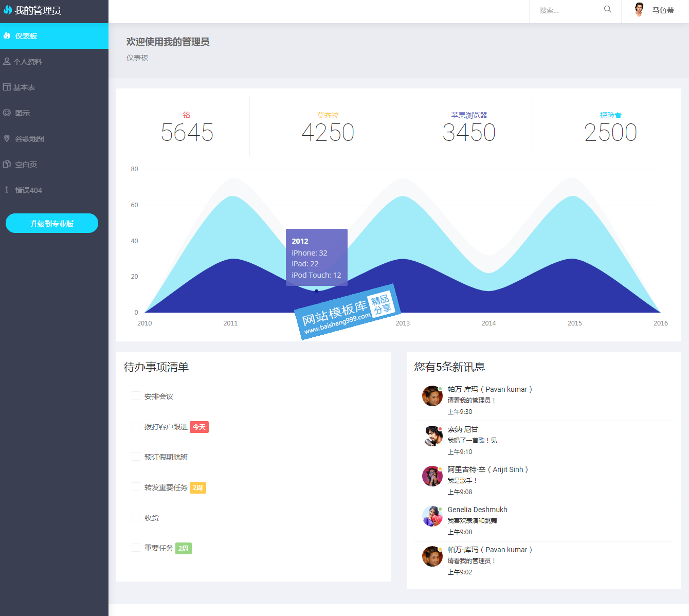The height and width of the screenshot is (616, 689).
Task: Click the 我喜欢表演和跳舞 message text
Action: pyautogui.click(x=472, y=521)
